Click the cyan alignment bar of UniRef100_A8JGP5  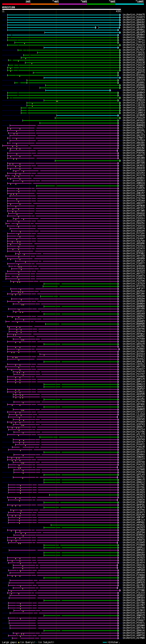pyautogui.click(x=82, y=32)
